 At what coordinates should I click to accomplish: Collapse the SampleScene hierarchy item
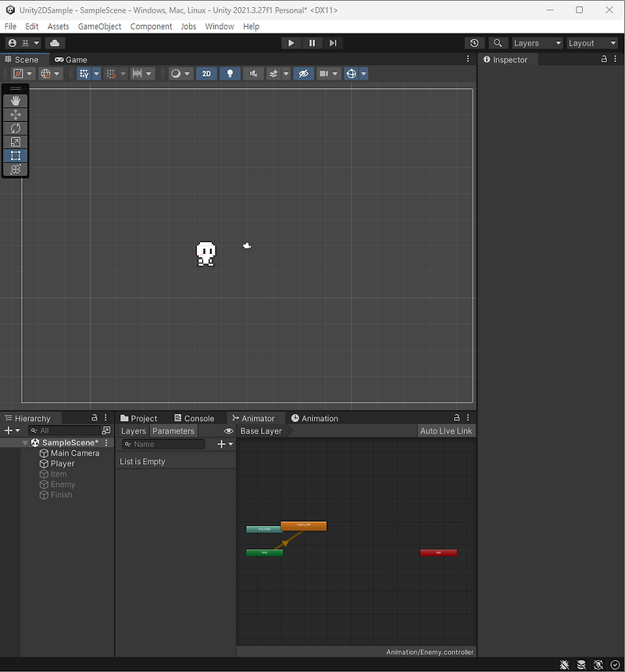click(24, 442)
